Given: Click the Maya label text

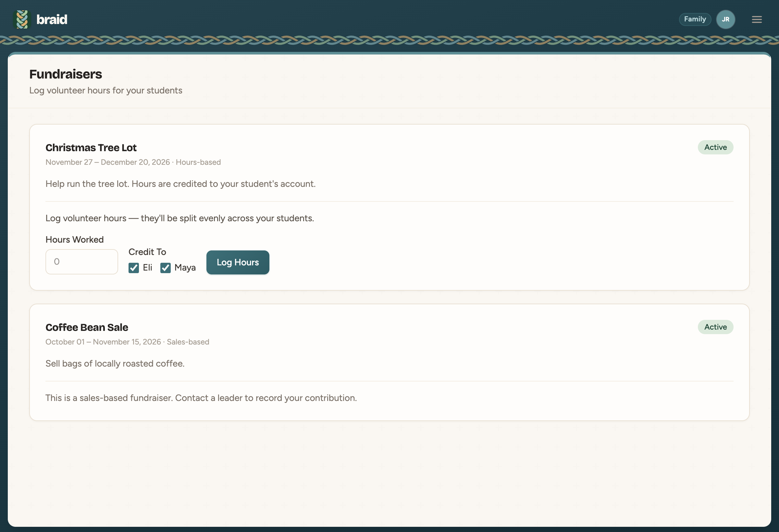Looking at the screenshot, I should point(185,268).
